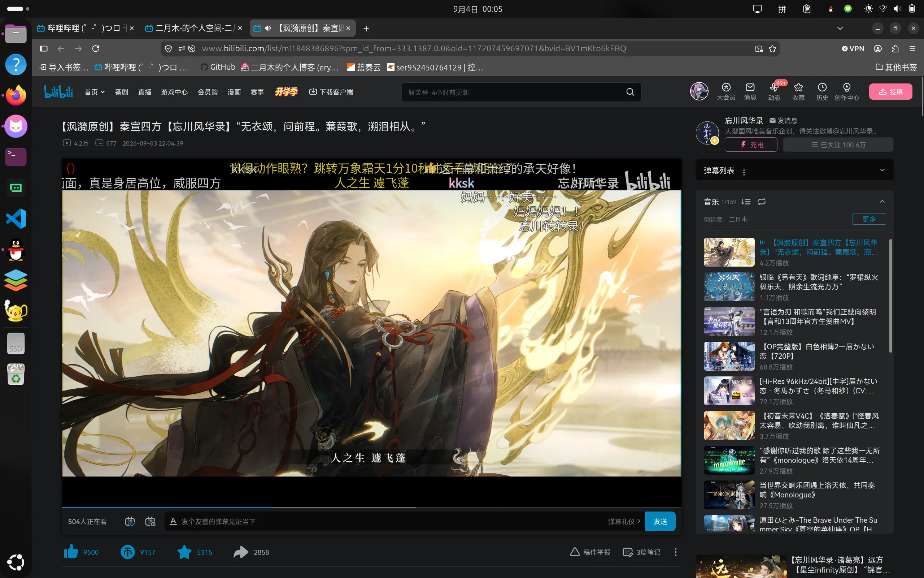924x578 pixels.
Task: Open the 历史 watch history icon
Action: [x=822, y=92]
